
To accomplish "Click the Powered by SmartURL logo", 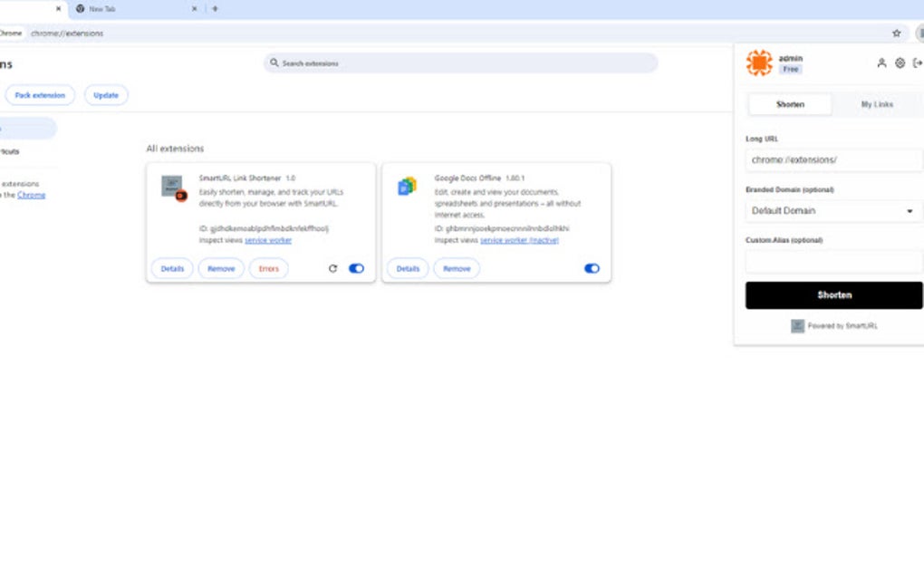I will tap(797, 326).
